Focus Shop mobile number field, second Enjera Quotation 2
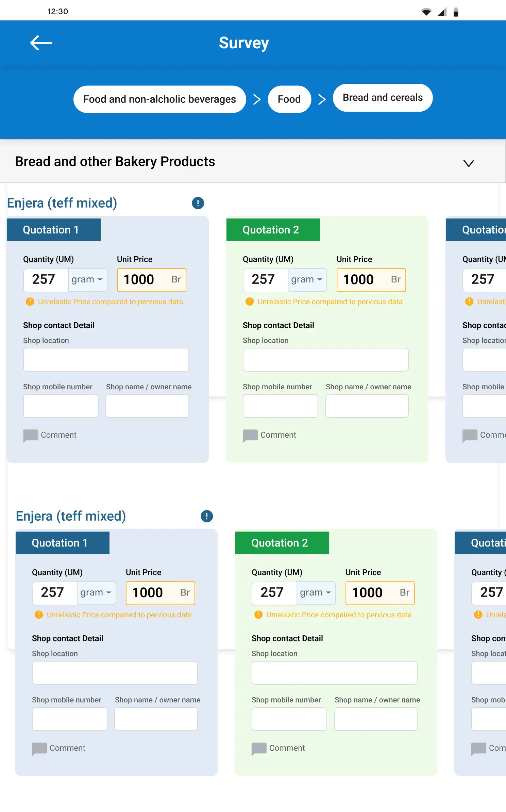 (x=289, y=719)
